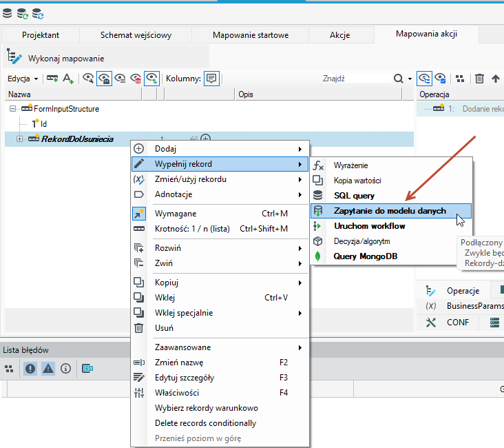
Task: Select Zapytanie do modelu danych
Action: click(391, 211)
